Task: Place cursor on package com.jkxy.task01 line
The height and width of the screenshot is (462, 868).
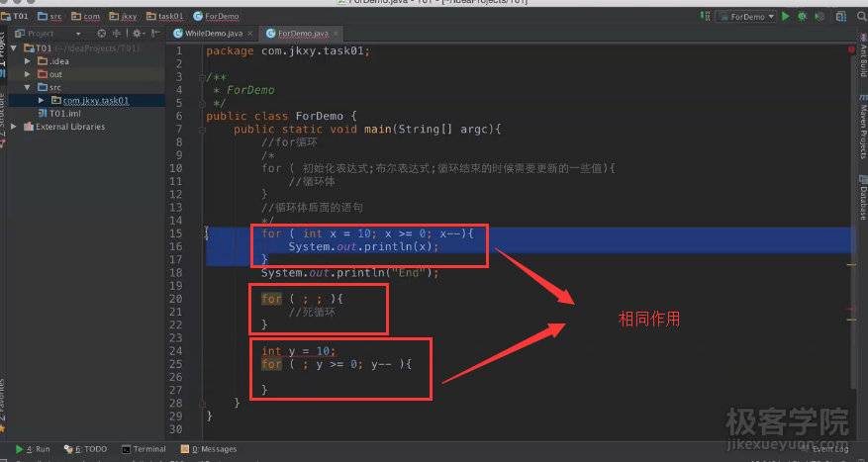Action: point(288,50)
